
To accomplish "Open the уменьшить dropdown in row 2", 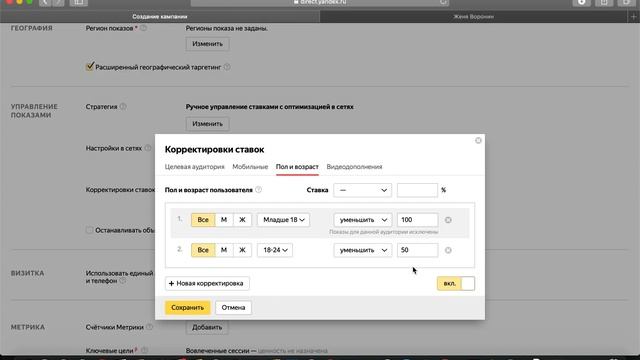I will pos(363,250).
